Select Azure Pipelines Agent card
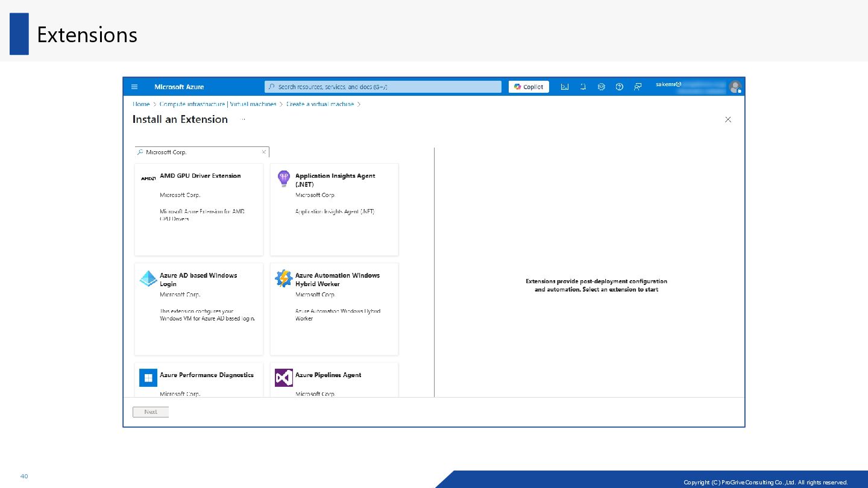 click(x=335, y=380)
